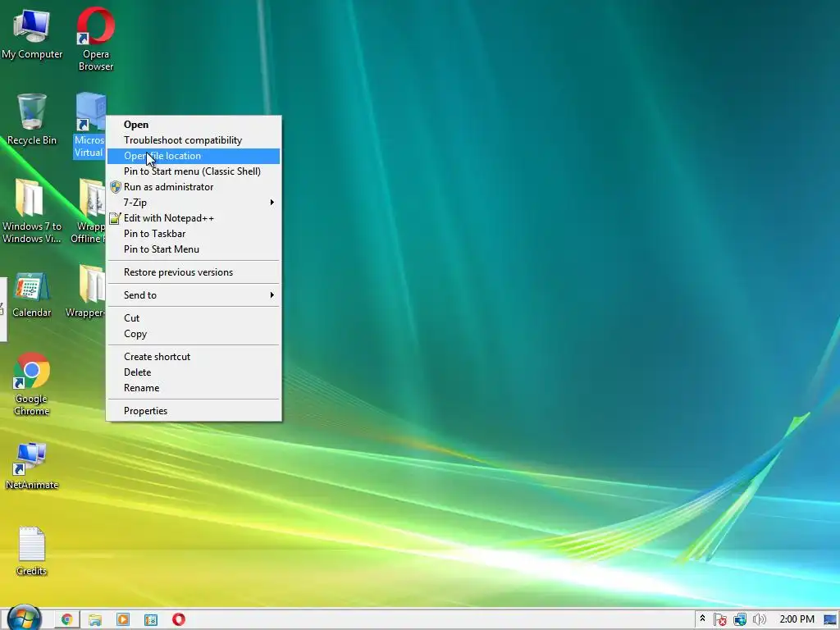Open Windows Explorer from the taskbar

click(95, 620)
